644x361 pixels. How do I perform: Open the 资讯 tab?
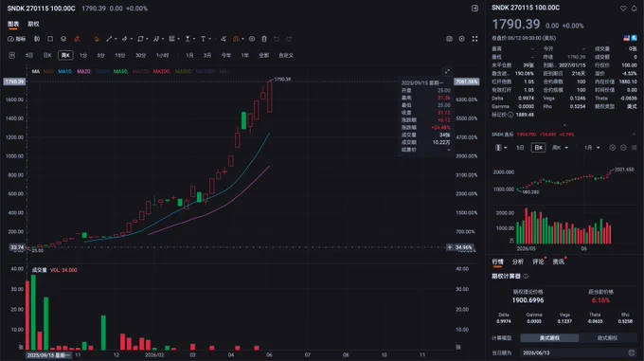[x=558, y=262]
